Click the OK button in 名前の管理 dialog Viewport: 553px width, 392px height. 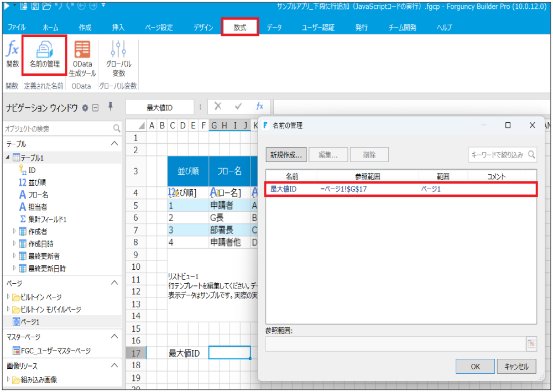(475, 366)
